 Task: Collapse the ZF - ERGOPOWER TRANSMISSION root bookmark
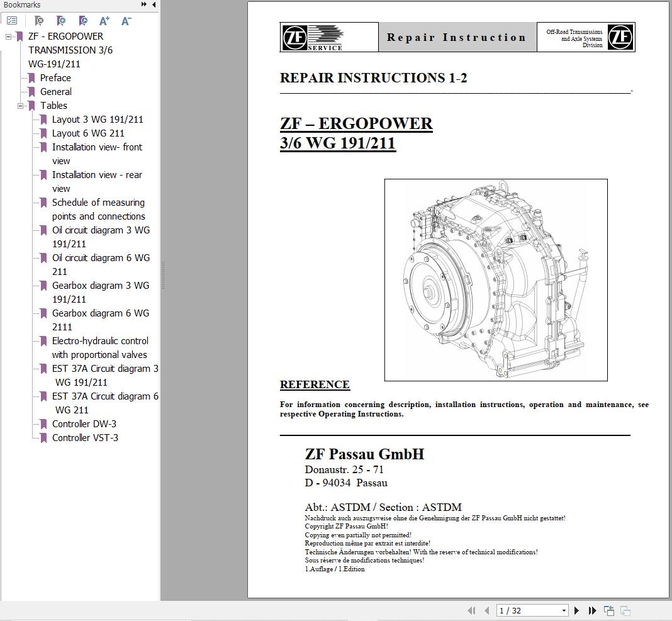pyautogui.click(x=8, y=36)
